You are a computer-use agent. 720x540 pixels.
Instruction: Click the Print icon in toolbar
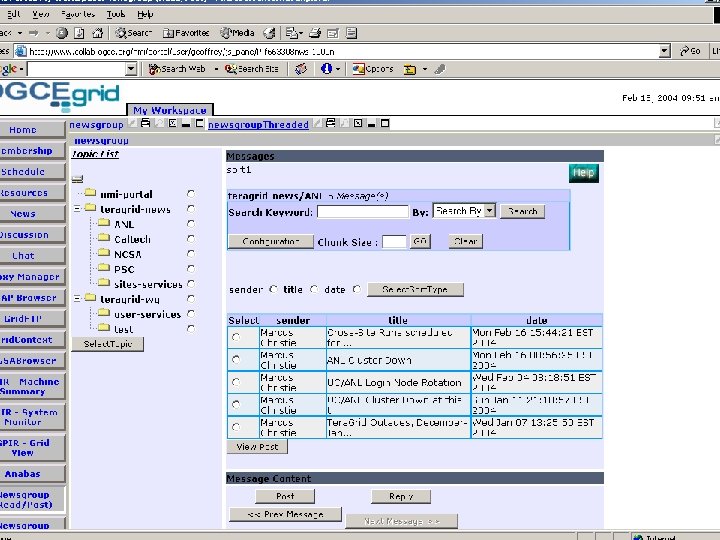pos(315,33)
